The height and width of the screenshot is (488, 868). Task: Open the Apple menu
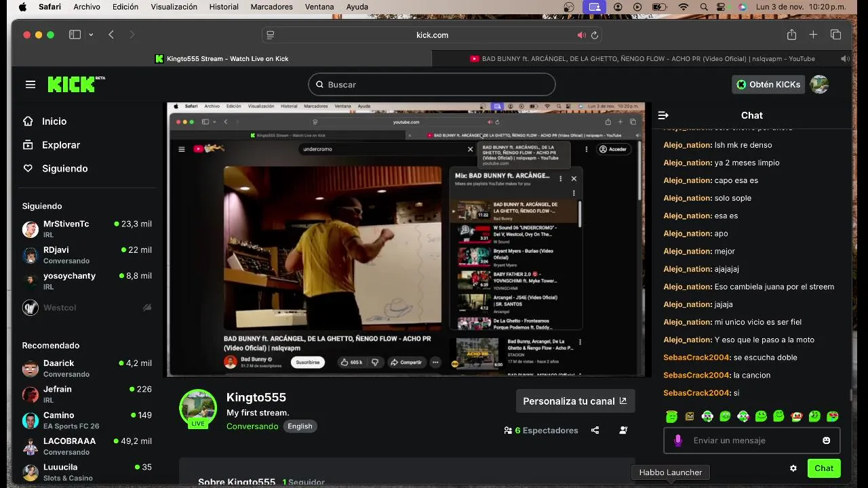(22, 7)
